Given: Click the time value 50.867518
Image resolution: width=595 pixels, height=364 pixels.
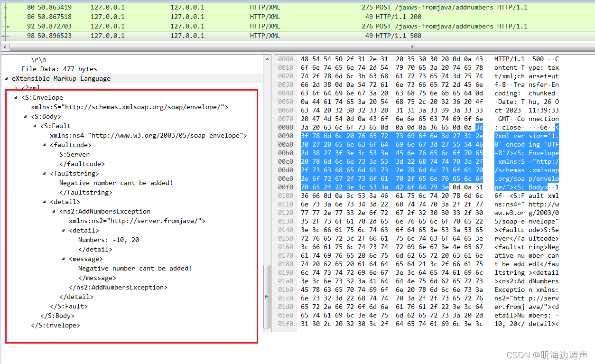Looking at the screenshot, I should point(55,17).
